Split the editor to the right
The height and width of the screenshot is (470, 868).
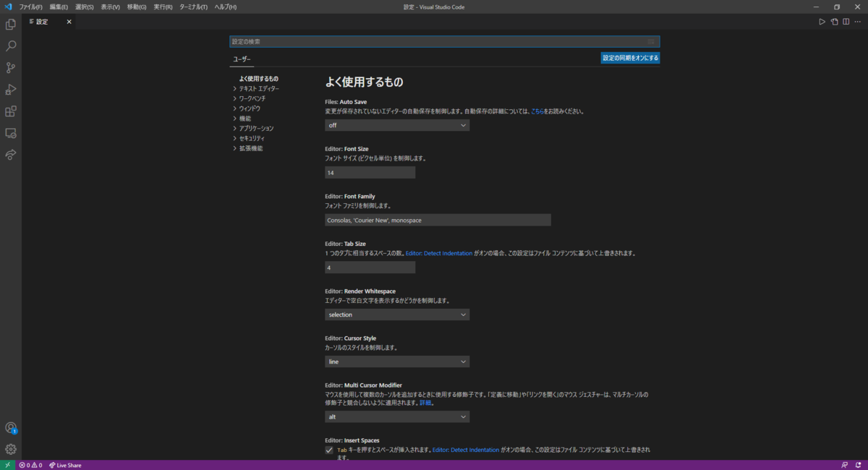(846, 22)
